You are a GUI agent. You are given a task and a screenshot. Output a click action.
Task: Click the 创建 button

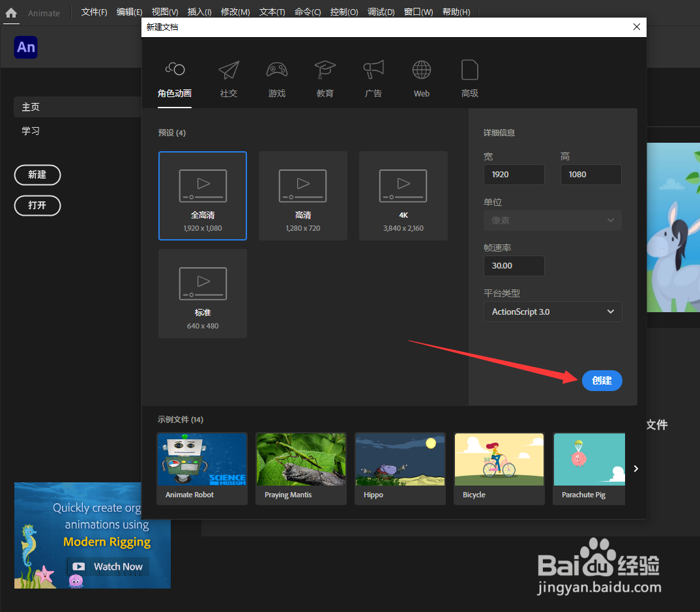coord(602,381)
